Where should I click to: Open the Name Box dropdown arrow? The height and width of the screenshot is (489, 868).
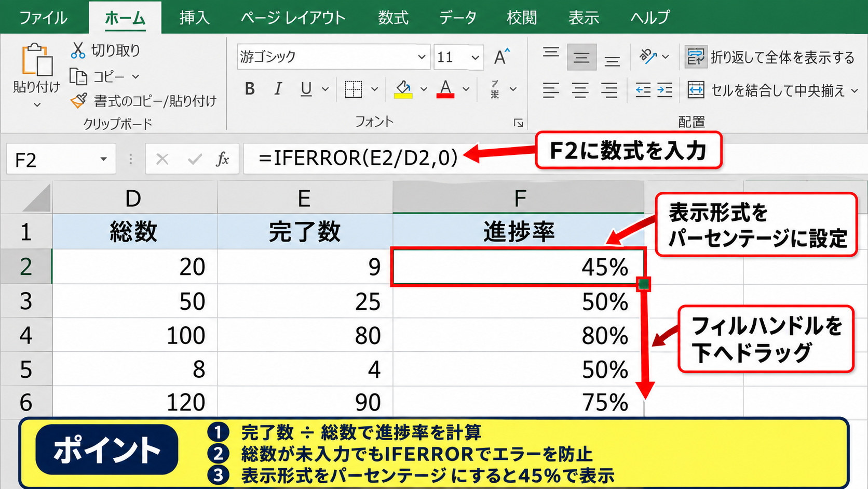pos(103,159)
